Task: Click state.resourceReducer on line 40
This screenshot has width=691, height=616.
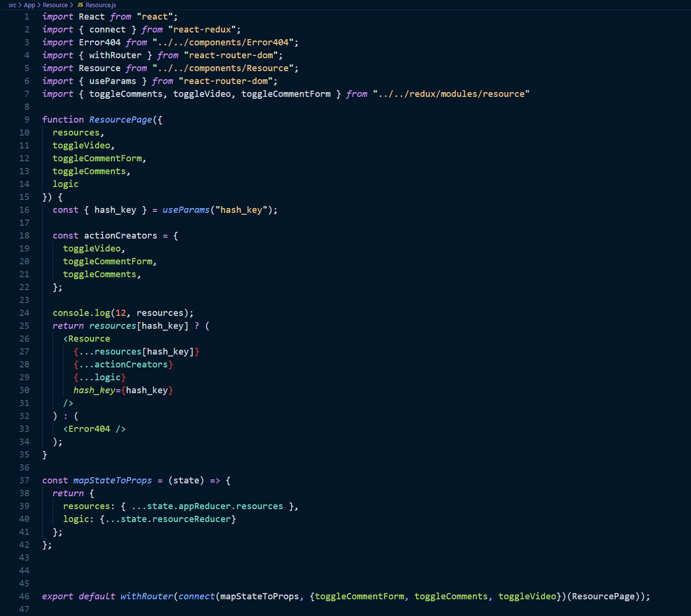Action: coord(176,519)
